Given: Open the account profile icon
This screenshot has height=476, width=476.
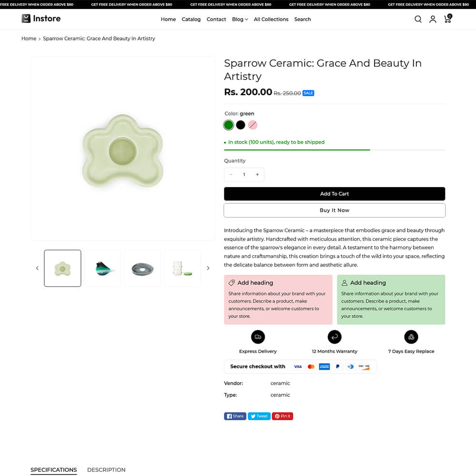Looking at the screenshot, I should coord(433,19).
